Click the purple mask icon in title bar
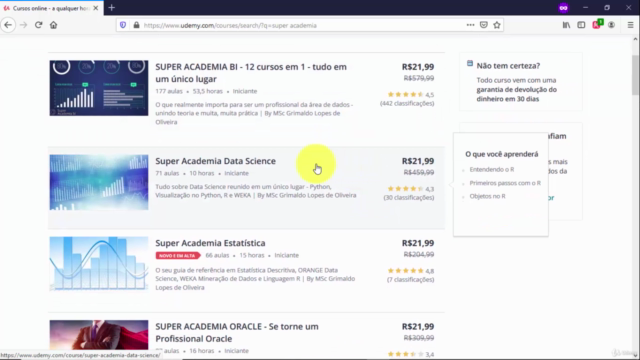The width and height of the screenshot is (640, 360). coord(563,8)
